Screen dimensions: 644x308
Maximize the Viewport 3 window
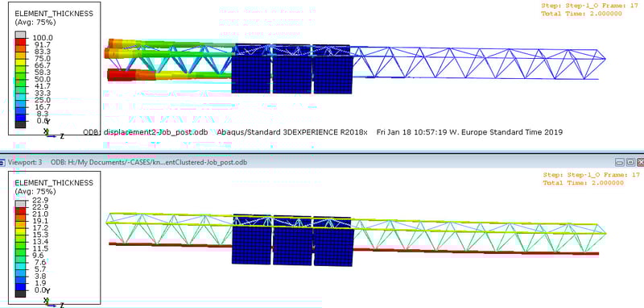coord(630,162)
